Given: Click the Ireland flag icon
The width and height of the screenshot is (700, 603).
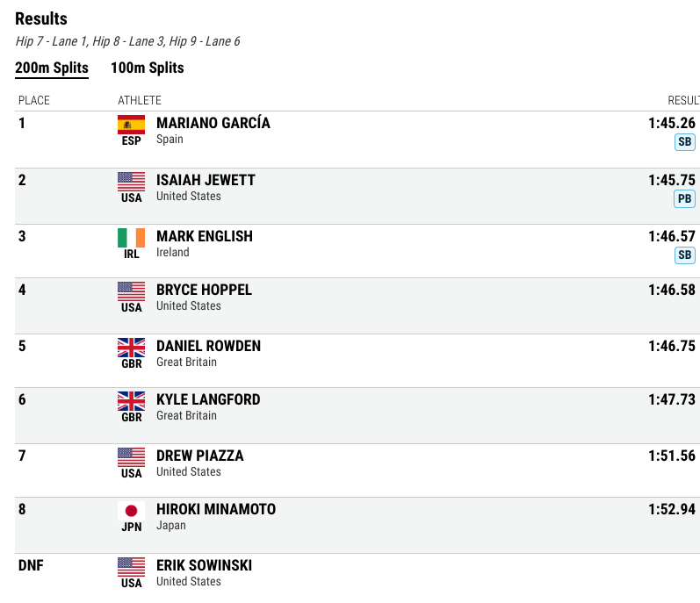Looking at the screenshot, I should pos(131,237).
